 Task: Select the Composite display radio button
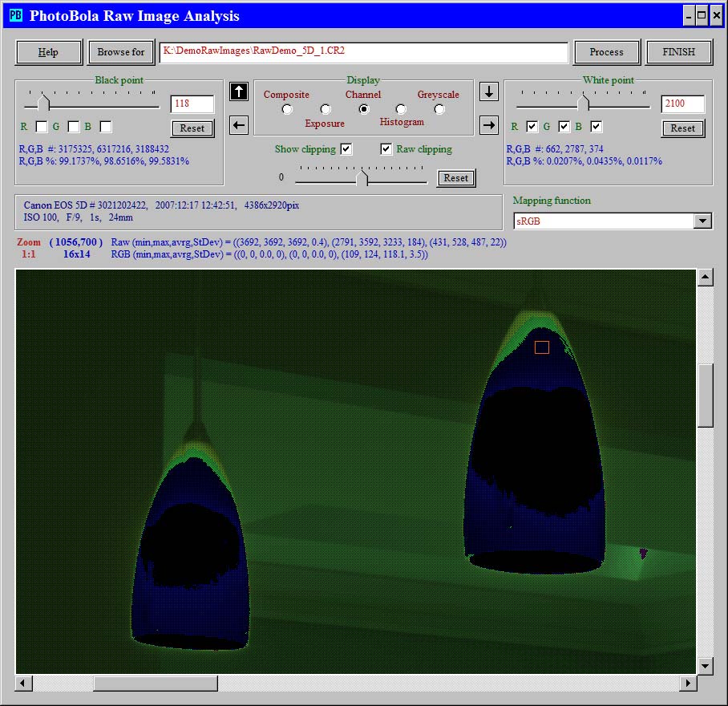click(287, 109)
